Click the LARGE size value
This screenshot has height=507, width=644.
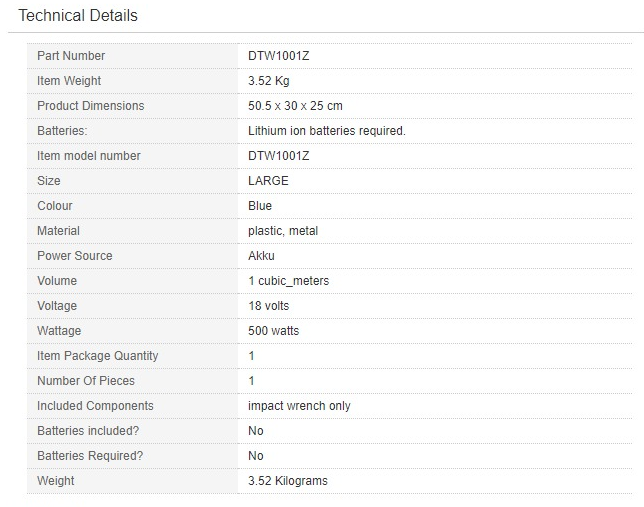[268, 181]
